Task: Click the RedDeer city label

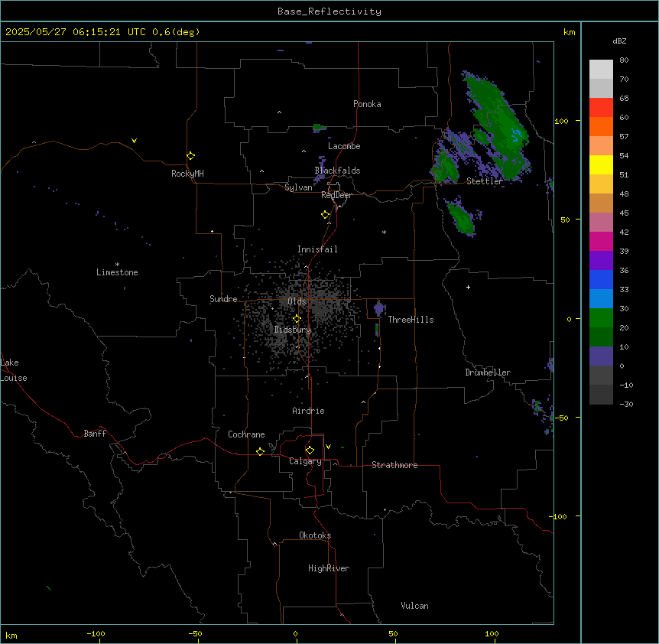Action: [x=336, y=195]
